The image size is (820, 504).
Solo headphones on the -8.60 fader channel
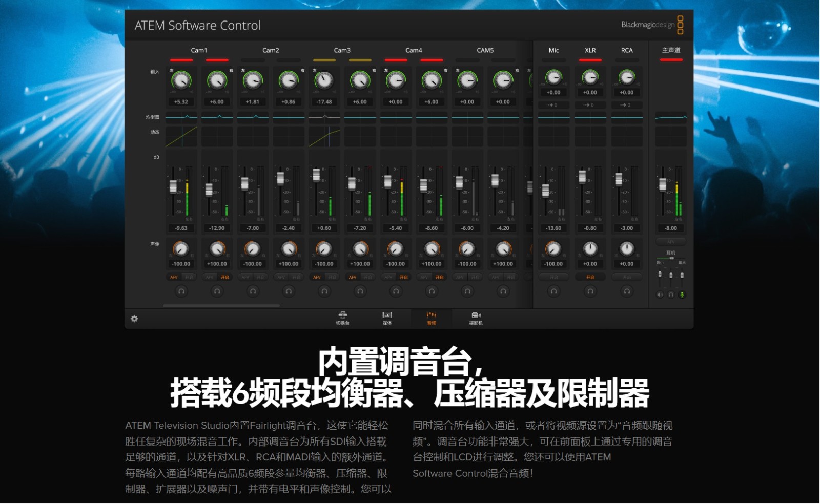432,291
